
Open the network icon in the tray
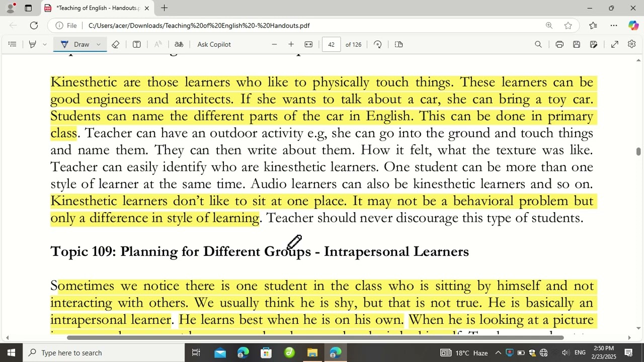pyautogui.click(x=543, y=352)
